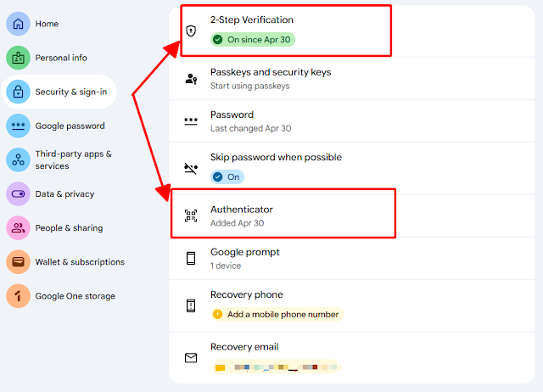Click the Personal info ID card icon
The image size is (543, 392).
[x=18, y=58]
